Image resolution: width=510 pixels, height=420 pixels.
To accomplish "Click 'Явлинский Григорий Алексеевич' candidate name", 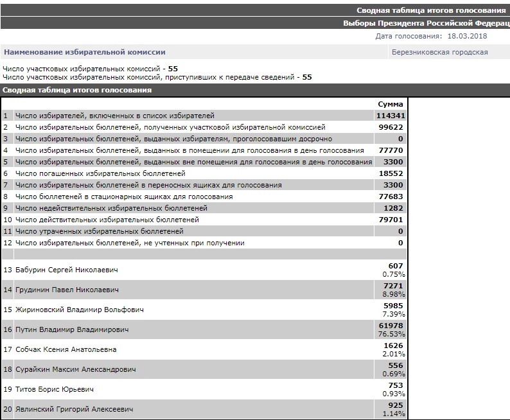I will (75, 409).
